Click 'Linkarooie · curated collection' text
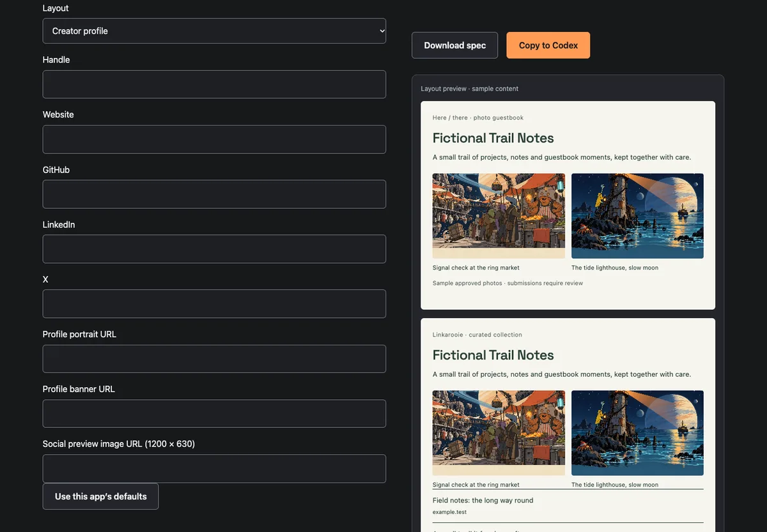This screenshot has width=767, height=532. coord(477,335)
